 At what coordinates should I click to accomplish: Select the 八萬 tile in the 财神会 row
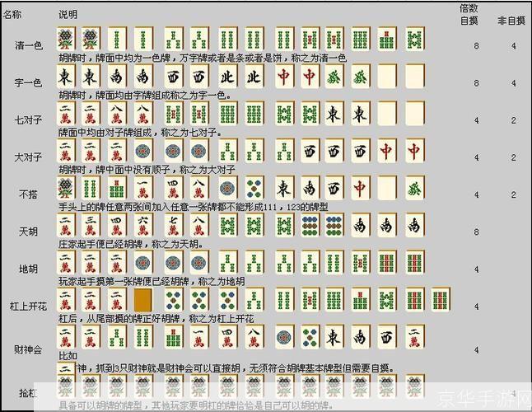tap(254, 337)
